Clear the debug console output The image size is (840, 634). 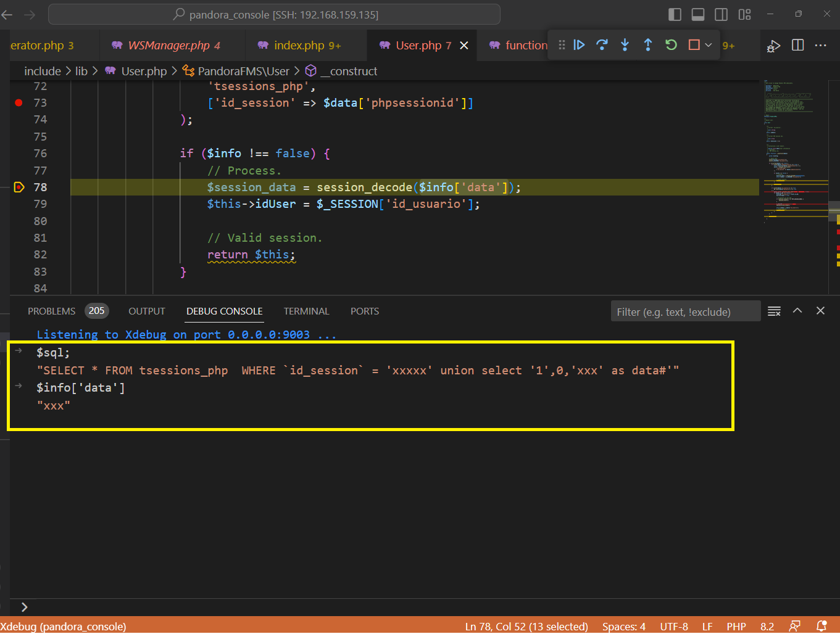(774, 311)
